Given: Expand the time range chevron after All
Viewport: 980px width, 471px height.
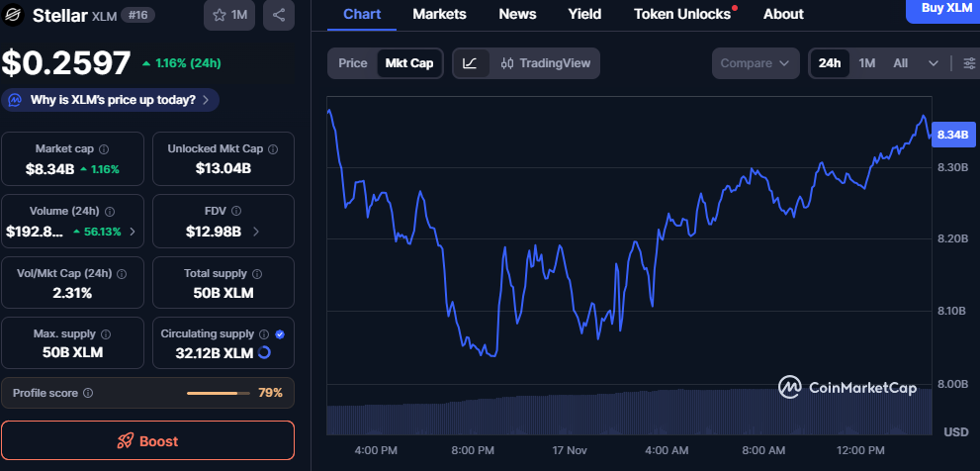Looking at the screenshot, I should [933, 63].
